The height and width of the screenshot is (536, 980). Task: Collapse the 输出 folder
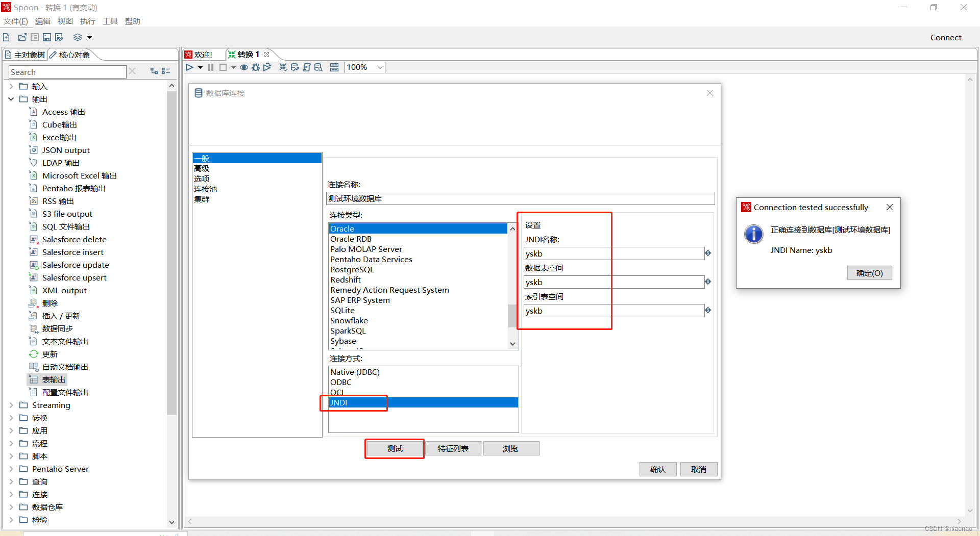(x=11, y=99)
